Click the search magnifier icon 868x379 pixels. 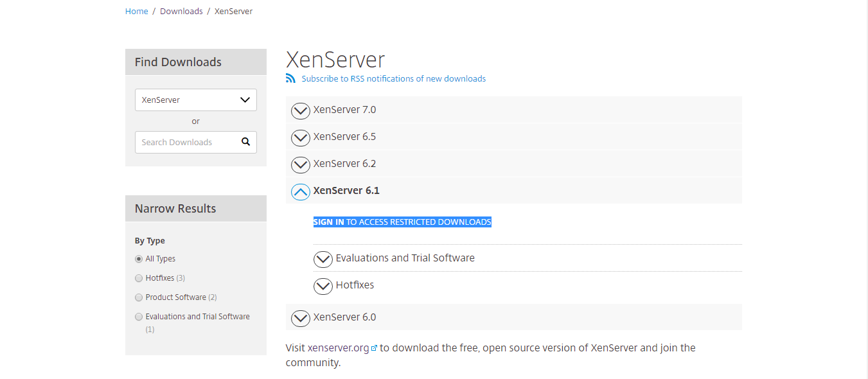[x=245, y=142]
